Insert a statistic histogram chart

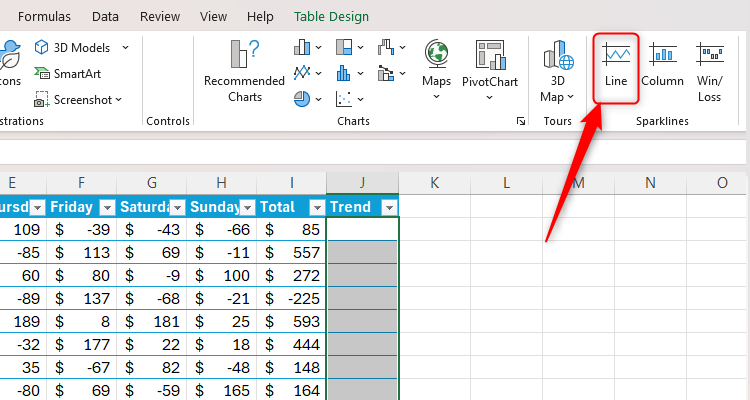click(x=349, y=73)
